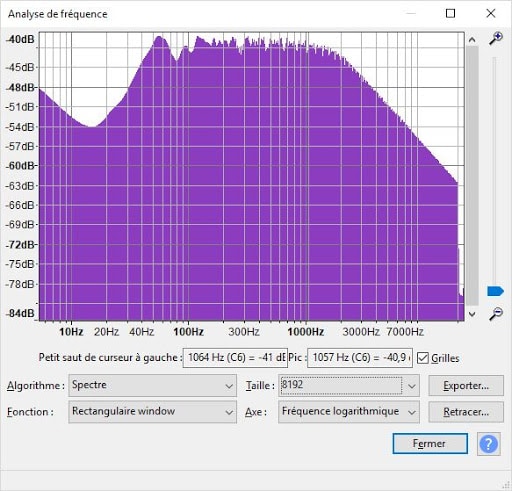The width and height of the screenshot is (512, 491).
Task: Close the Analyse de fréquence window
Action: pyautogui.click(x=491, y=13)
